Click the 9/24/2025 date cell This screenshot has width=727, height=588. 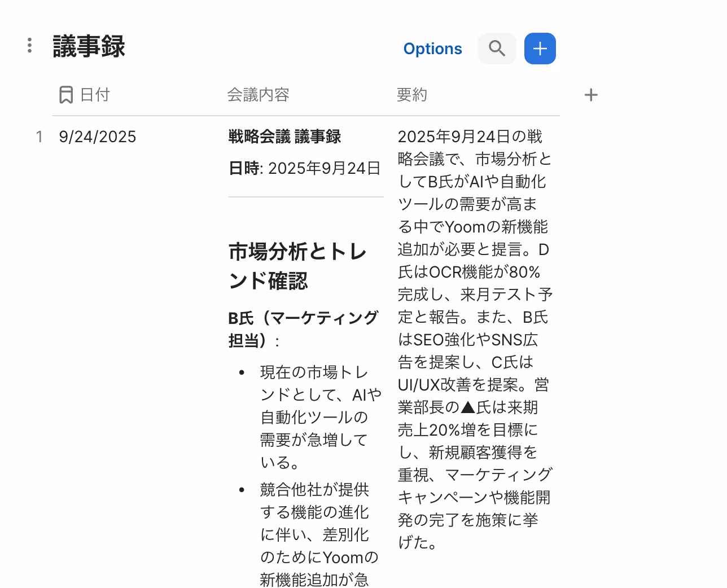coord(98,137)
